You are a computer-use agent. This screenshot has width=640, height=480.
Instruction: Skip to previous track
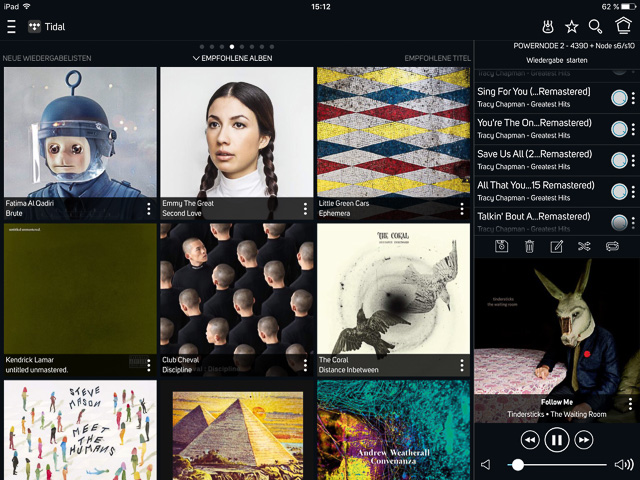tap(530, 440)
